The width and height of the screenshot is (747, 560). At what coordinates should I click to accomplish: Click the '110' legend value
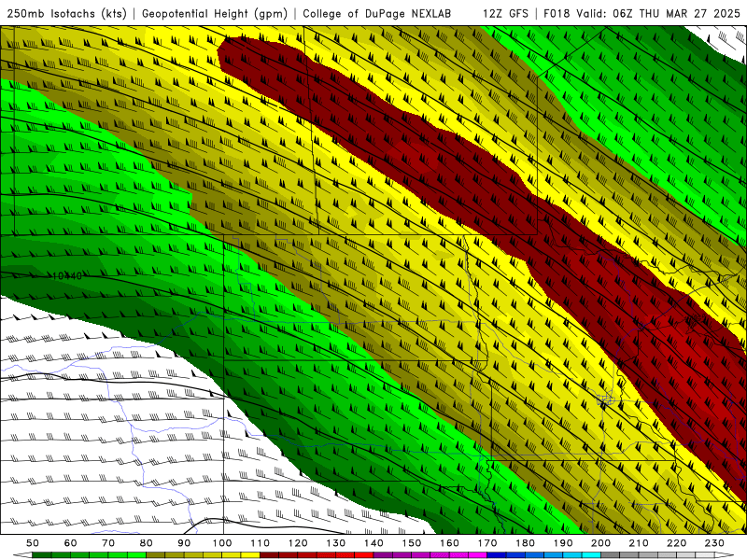(x=261, y=543)
